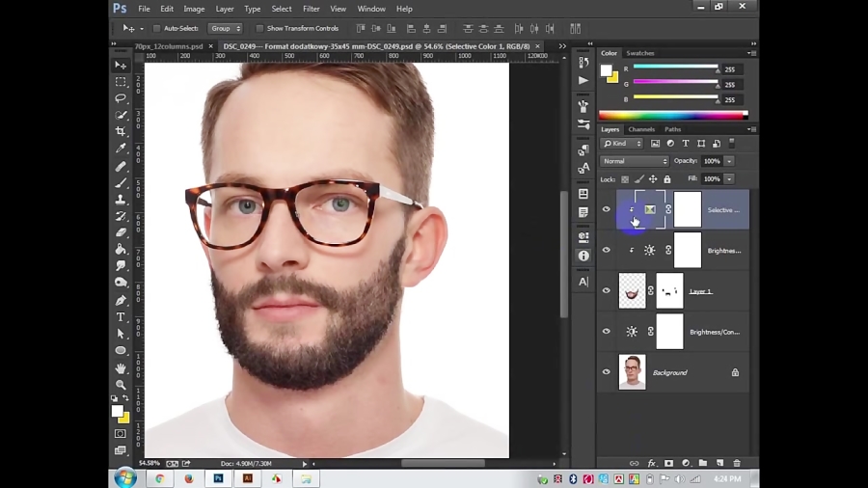Filter layers for adjustment layers

tap(670, 144)
